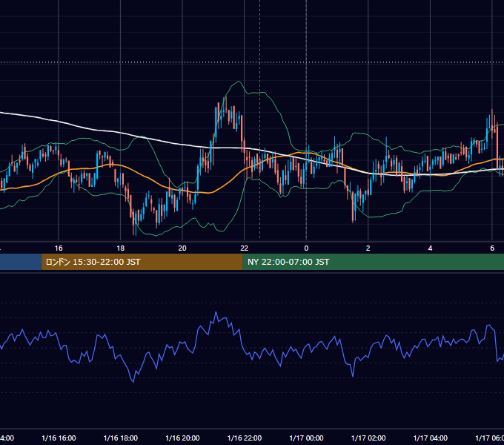Click hour label 6 on price chart axis

pyautogui.click(x=492, y=248)
